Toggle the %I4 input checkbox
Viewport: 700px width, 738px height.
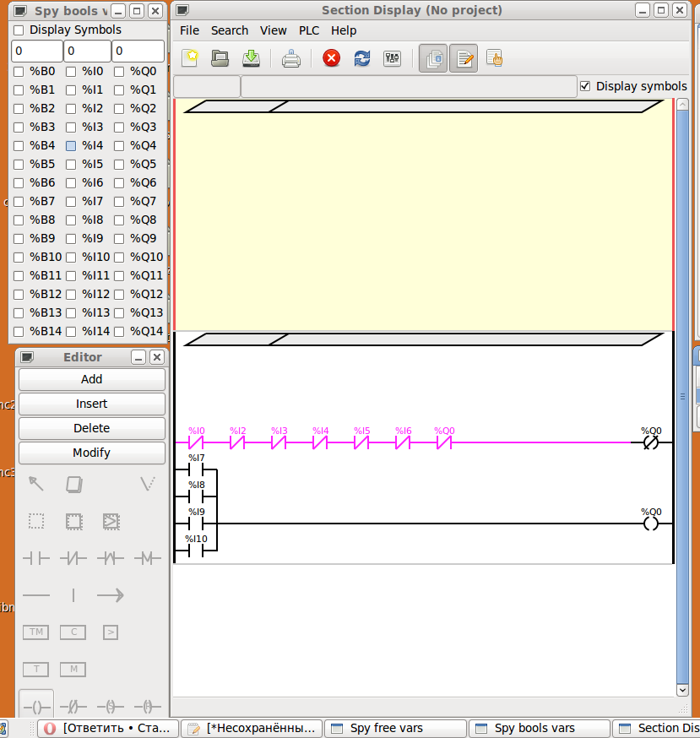point(71,146)
